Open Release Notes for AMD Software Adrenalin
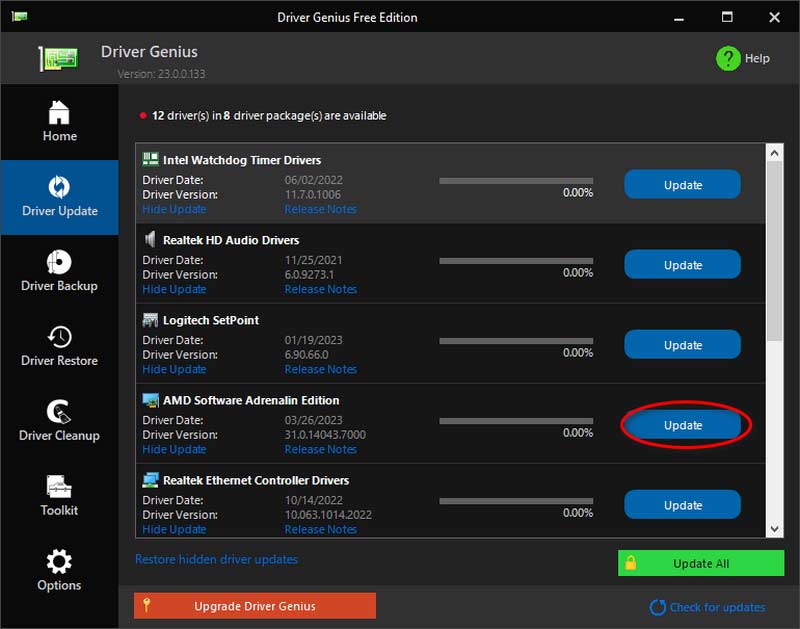Screen dimensions: 800x629 pos(320,449)
